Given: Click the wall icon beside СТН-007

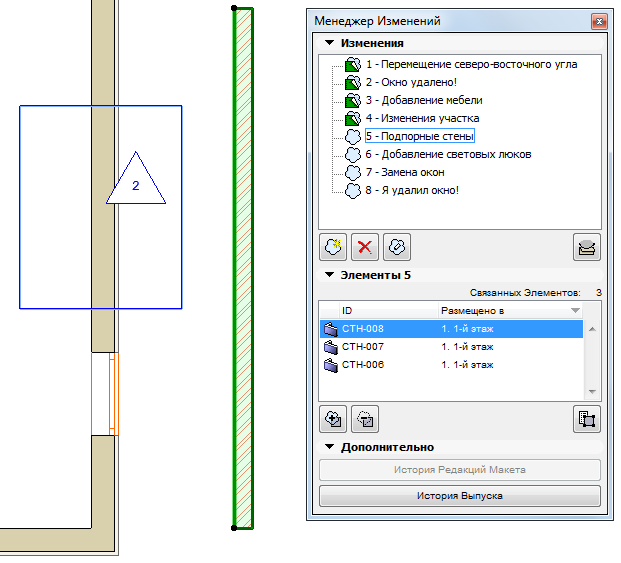Looking at the screenshot, I should (331, 347).
